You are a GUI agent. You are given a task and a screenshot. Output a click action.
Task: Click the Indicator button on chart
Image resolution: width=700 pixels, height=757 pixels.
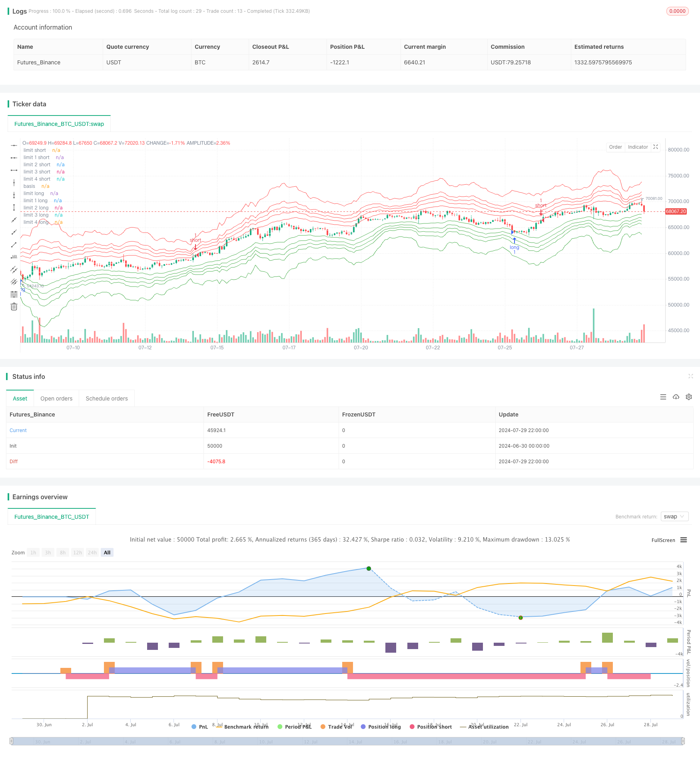coord(638,147)
